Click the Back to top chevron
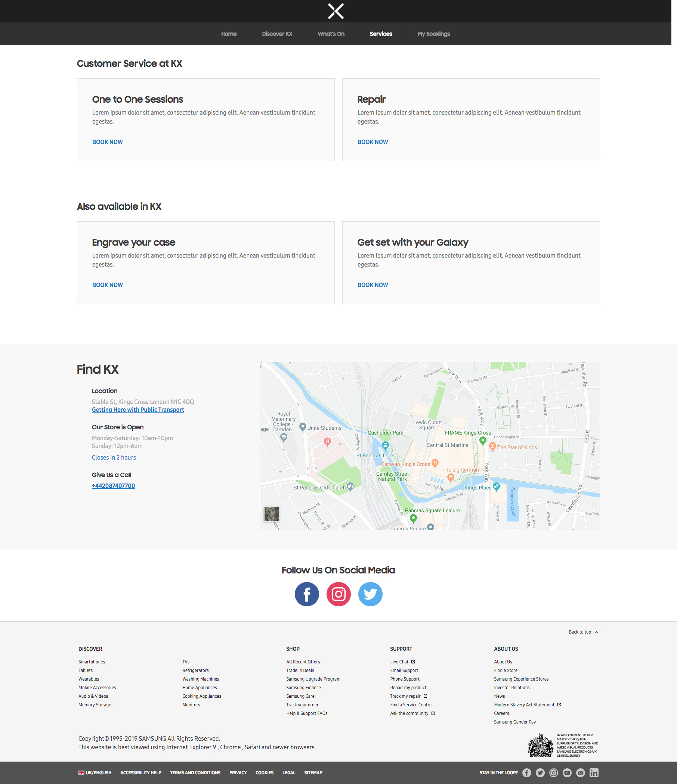 point(597,632)
